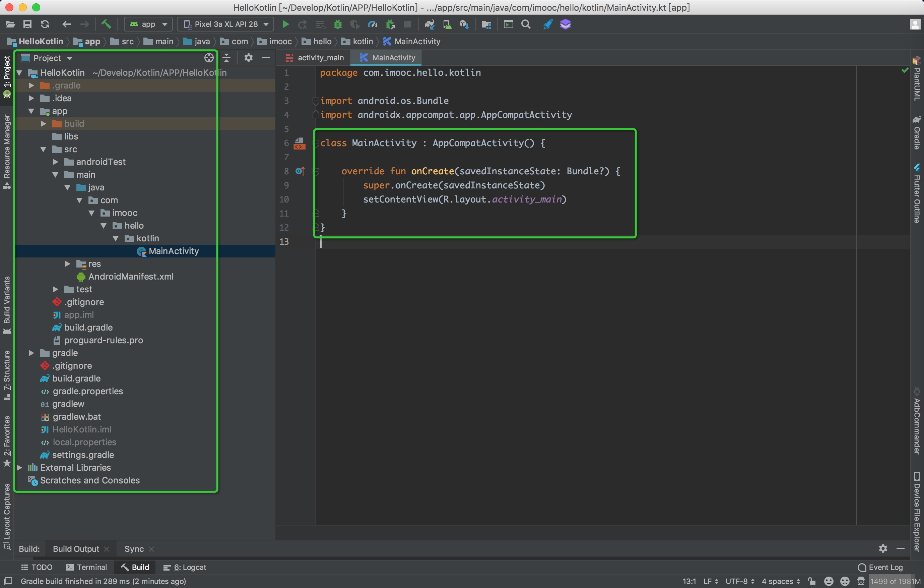Click cursor position 13:1 in status bar
Viewport: 924px width, 588px height.
689,582
